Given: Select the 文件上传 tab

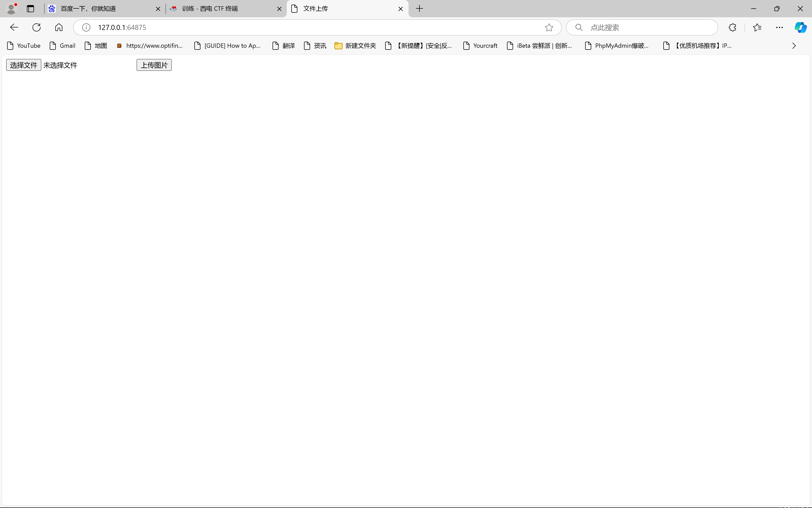Looking at the screenshot, I should (347, 9).
